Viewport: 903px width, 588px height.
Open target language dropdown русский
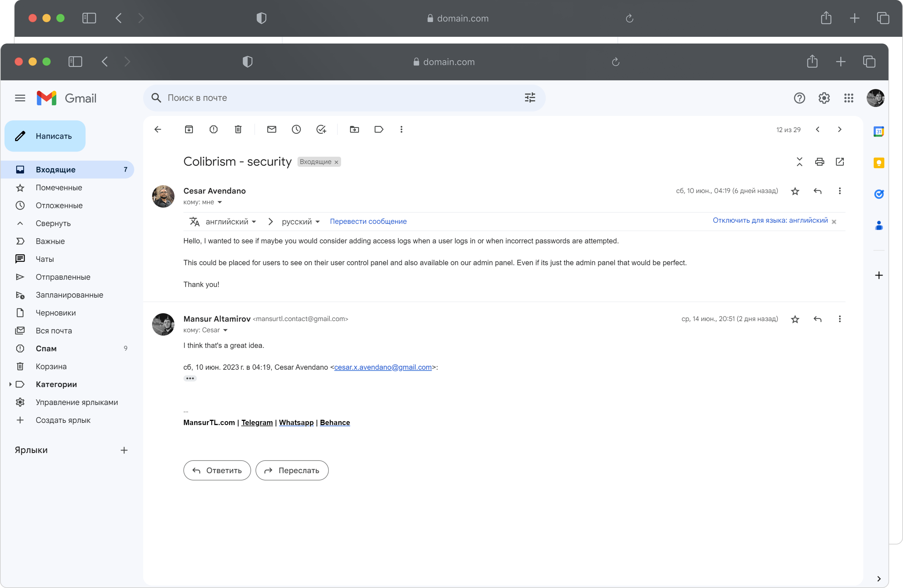coord(301,222)
